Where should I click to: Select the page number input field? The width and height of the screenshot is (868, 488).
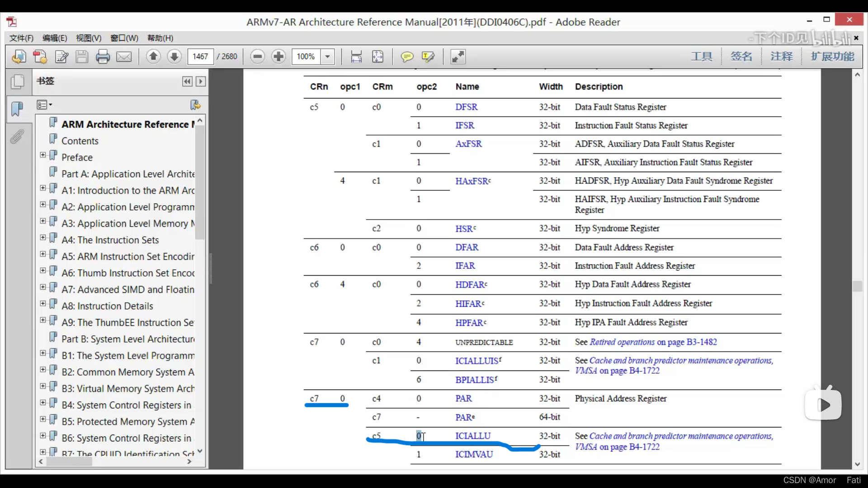coord(200,56)
